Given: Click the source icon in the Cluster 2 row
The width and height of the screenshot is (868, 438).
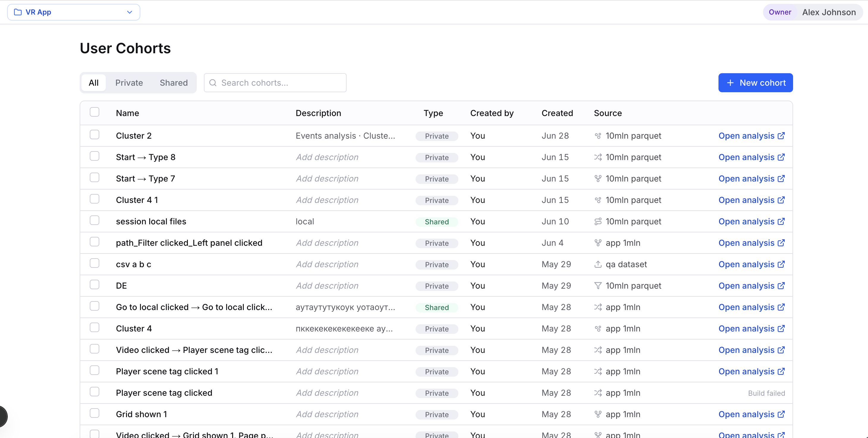Looking at the screenshot, I should click(x=598, y=136).
